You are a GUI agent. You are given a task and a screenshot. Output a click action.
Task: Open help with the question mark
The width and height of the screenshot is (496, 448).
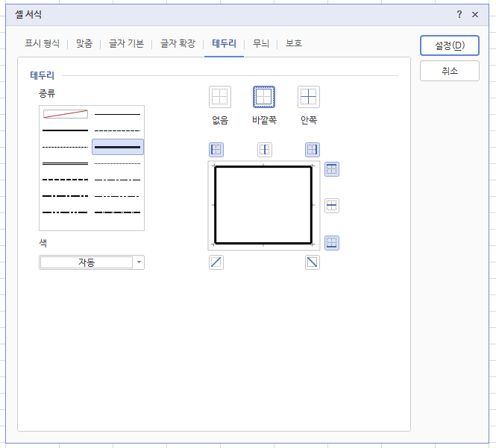point(459,14)
